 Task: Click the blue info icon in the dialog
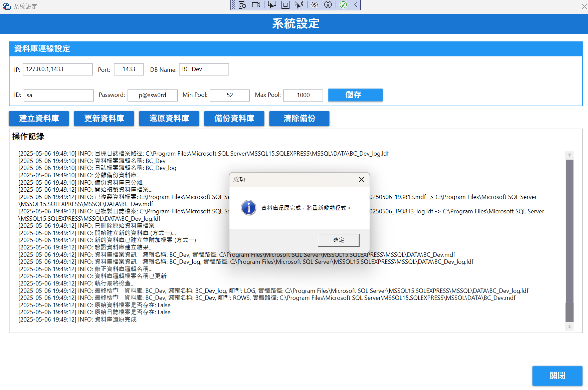[x=249, y=208]
